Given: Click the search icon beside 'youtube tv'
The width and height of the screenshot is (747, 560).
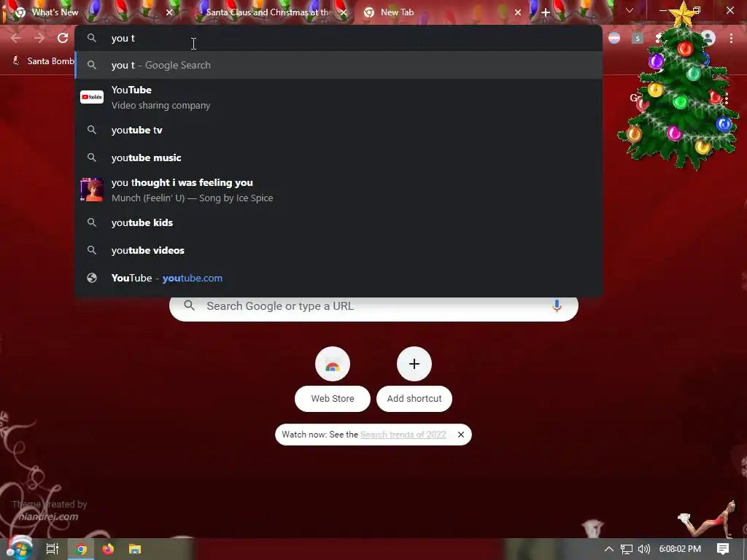Looking at the screenshot, I should click(92, 130).
